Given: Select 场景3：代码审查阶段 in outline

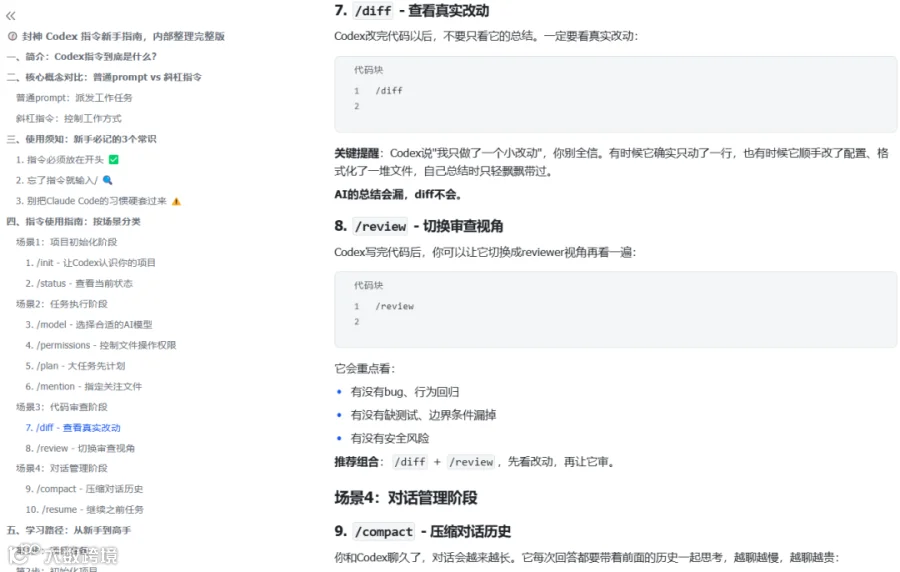Looking at the screenshot, I should click(62, 407).
